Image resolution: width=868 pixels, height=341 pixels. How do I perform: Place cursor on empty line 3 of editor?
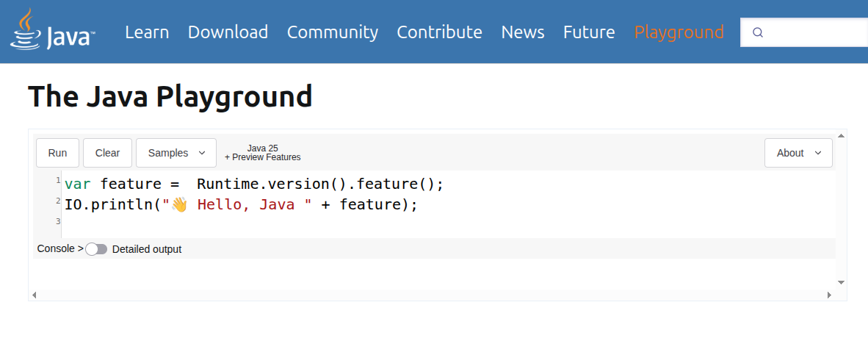point(294,222)
